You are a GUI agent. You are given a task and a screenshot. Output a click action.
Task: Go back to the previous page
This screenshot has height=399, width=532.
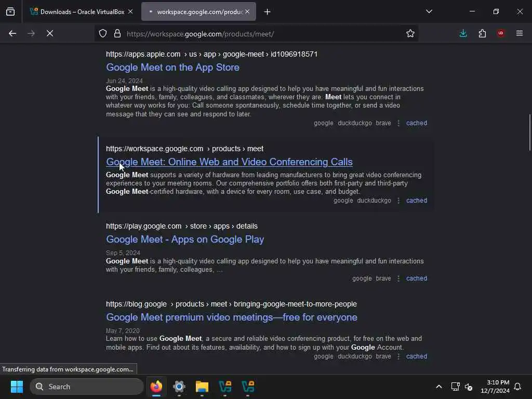coord(12,33)
